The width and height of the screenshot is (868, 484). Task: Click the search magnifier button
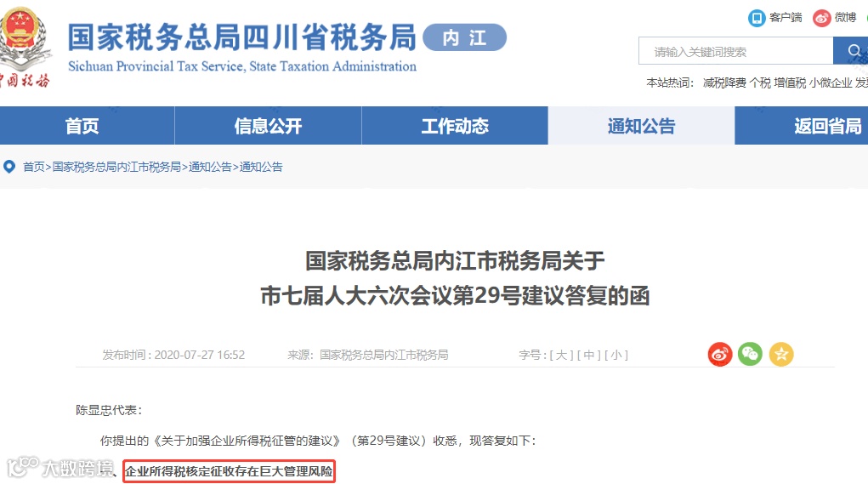[x=853, y=51]
